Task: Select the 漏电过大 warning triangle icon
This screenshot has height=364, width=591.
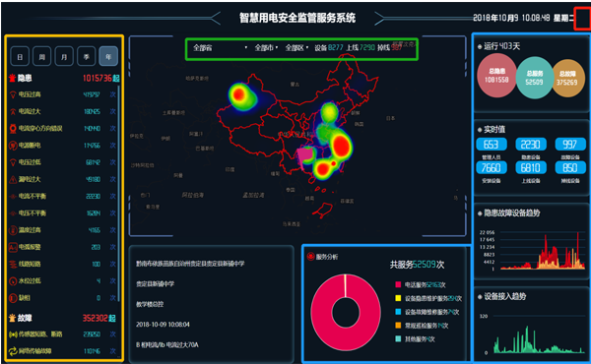Action: click(13, 179)
